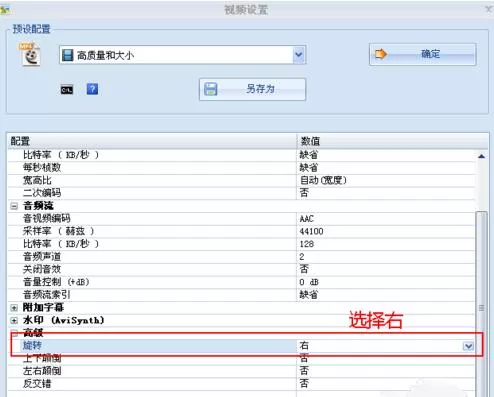This screenshot has width=494, height=397.
Task: Click the app icon in title bar
Action: pyautogui.click(x=5, y=10)
